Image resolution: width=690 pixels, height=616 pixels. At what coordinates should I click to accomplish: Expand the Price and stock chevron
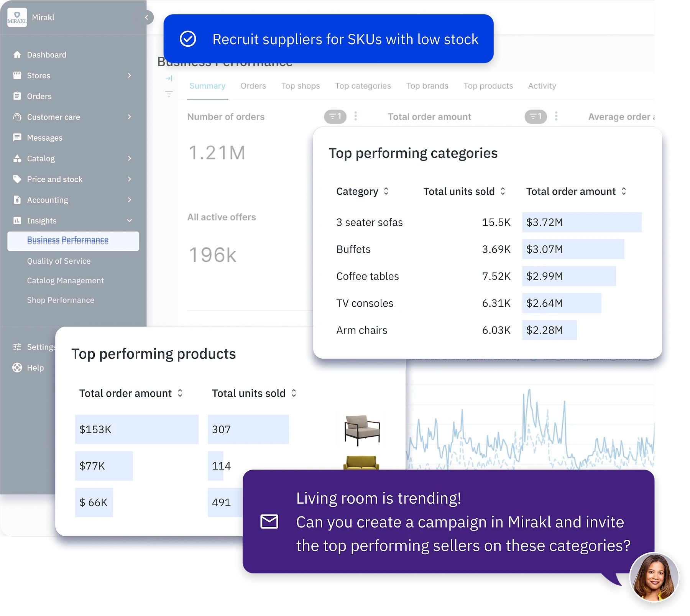click(x=130, y=179)
